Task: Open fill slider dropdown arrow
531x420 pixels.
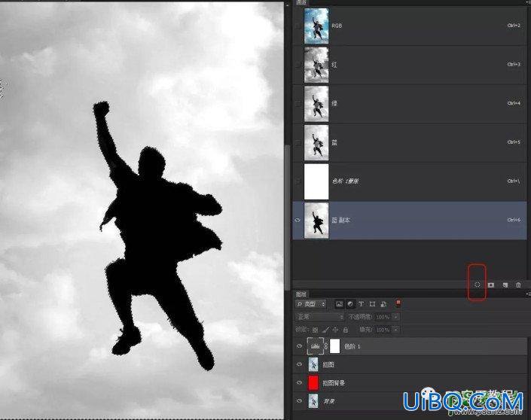Action: click(x=395, y=329)
